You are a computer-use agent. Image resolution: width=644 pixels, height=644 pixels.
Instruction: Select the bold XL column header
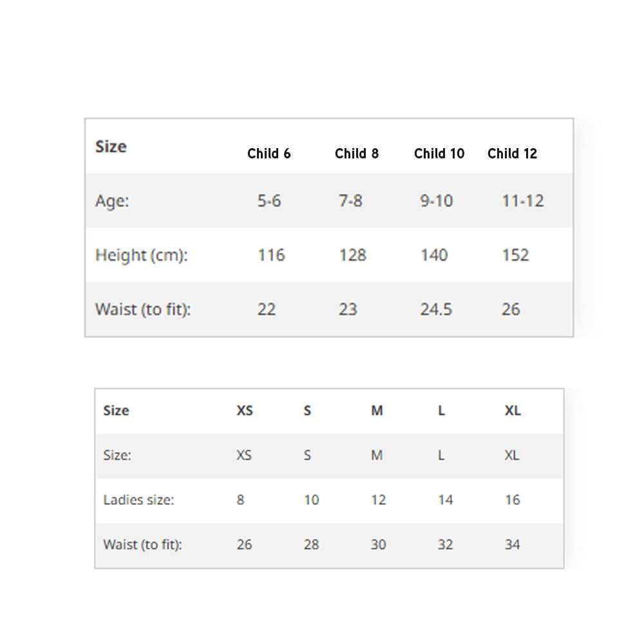click(513, 410)
